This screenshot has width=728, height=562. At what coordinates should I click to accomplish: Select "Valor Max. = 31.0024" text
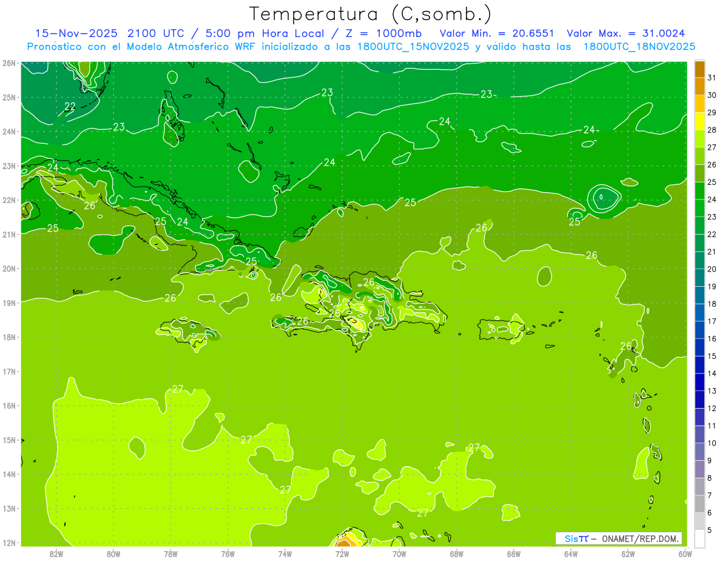click(626, 33)
